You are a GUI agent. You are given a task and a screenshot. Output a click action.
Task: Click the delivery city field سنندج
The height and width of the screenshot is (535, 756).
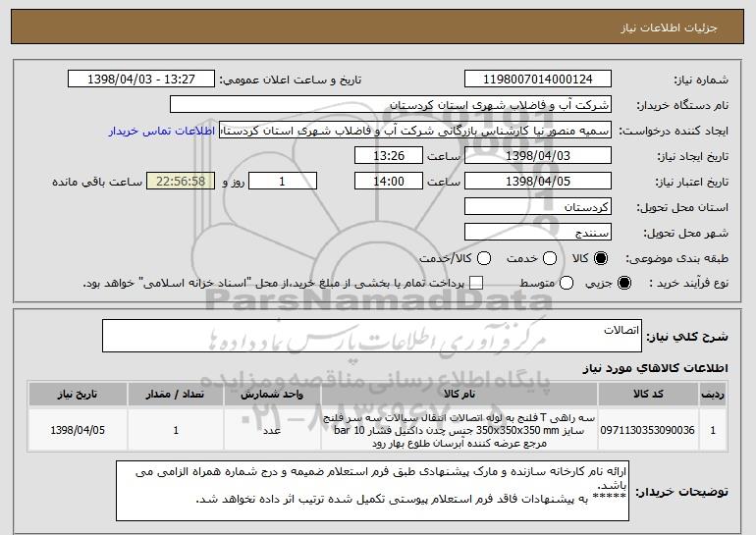(538, 233)
